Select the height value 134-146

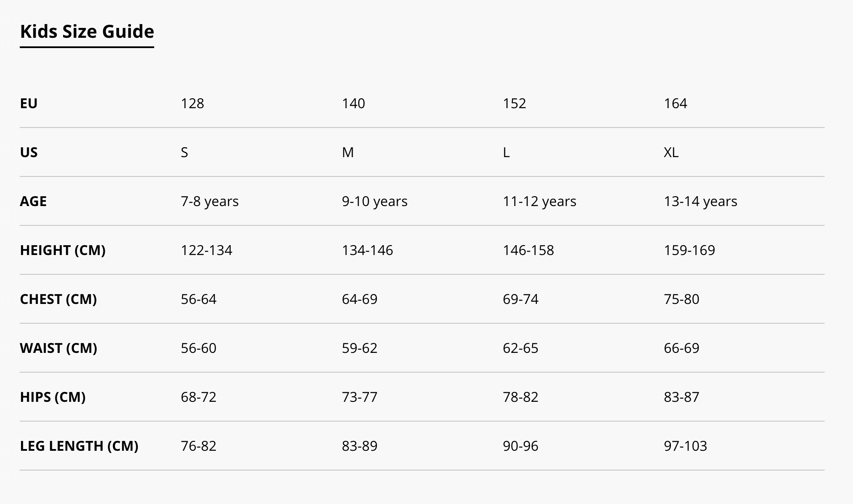pyautogui.click(x=367, y=250)
